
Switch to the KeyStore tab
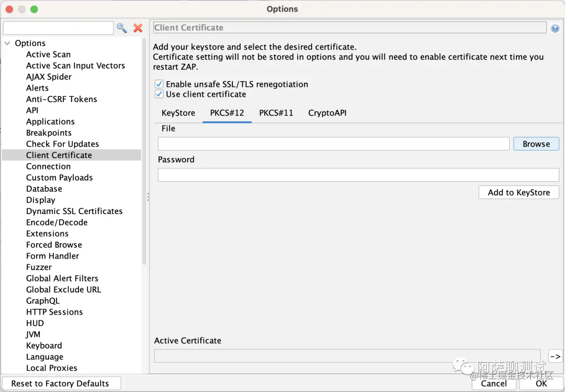[x=178, y=113]
